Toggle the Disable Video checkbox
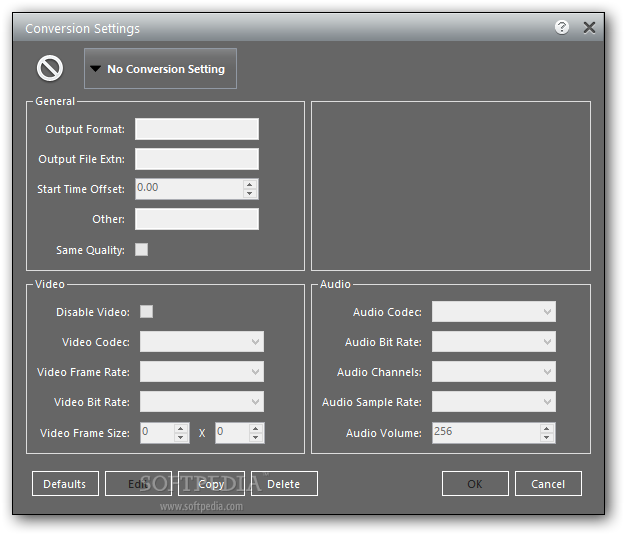The image size is (625, 535). coord(146,311)
